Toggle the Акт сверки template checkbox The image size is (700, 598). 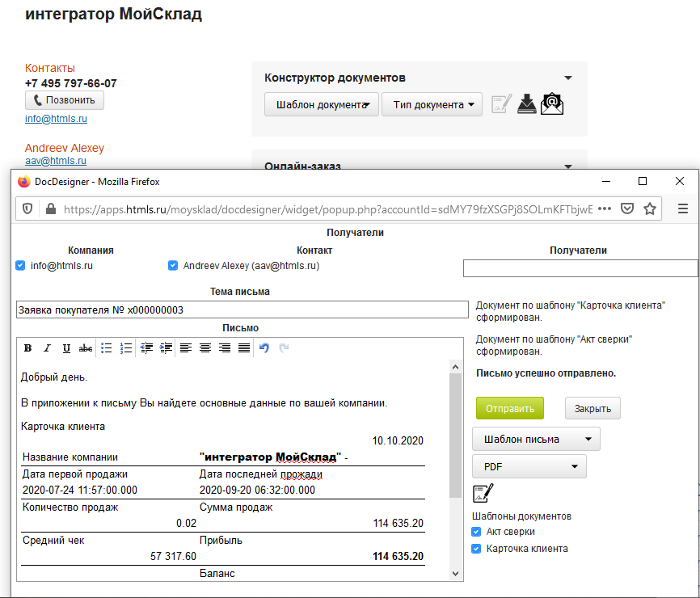(477, 532)
